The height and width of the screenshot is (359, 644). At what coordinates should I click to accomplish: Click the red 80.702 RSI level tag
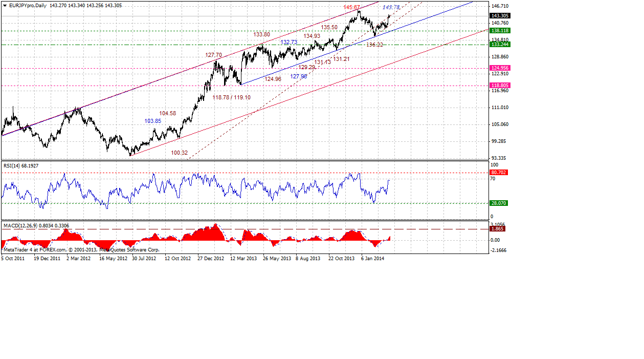coord(499,173)
